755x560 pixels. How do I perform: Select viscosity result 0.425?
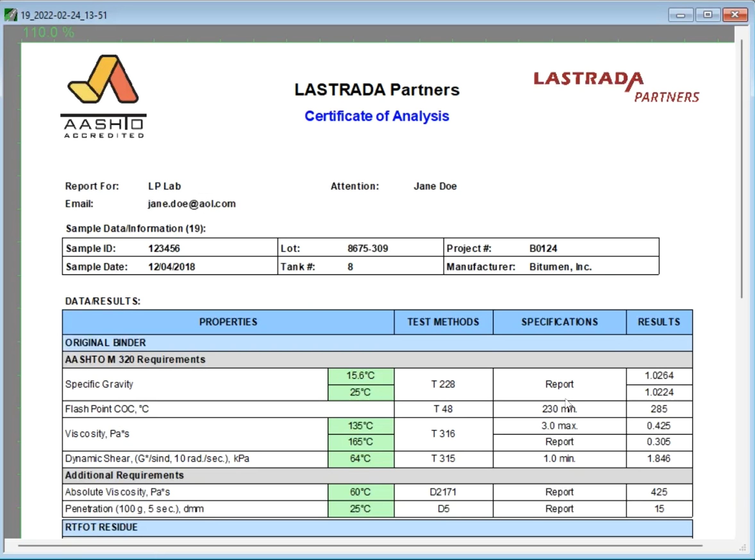point(659,426)
